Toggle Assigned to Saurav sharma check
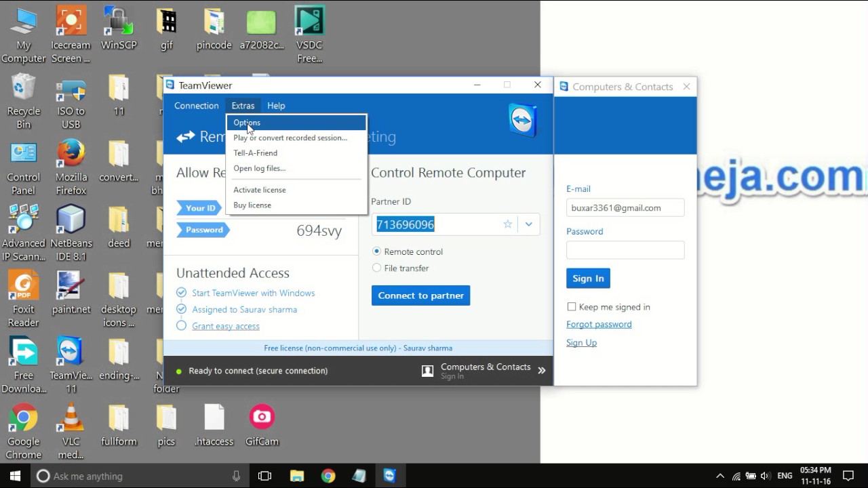The height and width of the screenshot is (488, 868). [x=181, y=309]
